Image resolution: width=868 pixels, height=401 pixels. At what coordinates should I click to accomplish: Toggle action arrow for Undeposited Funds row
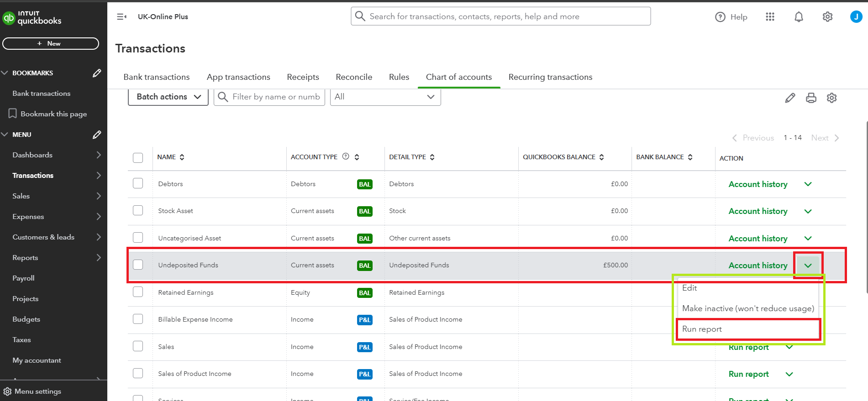pyautogui.click(x=808, y=266)
